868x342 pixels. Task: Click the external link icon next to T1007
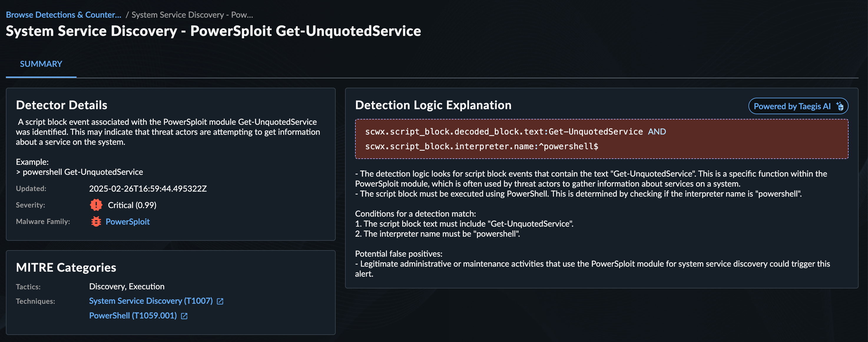tap(220, 301)
